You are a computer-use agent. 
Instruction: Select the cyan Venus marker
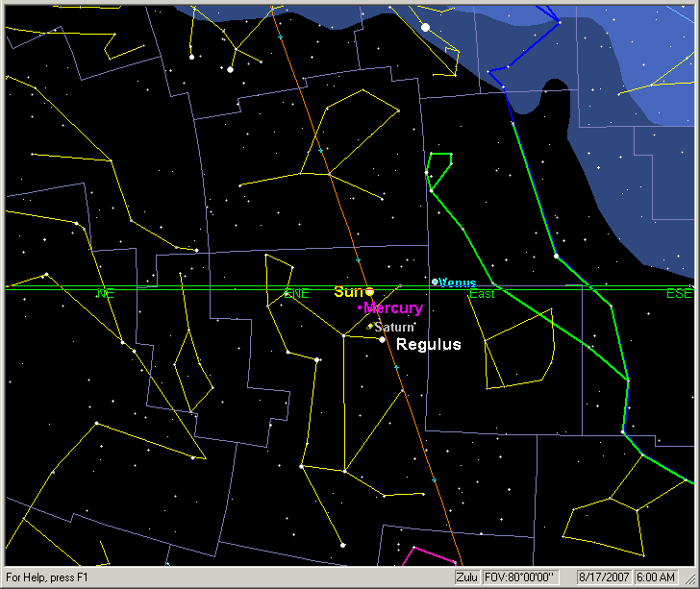click(435, 282)
